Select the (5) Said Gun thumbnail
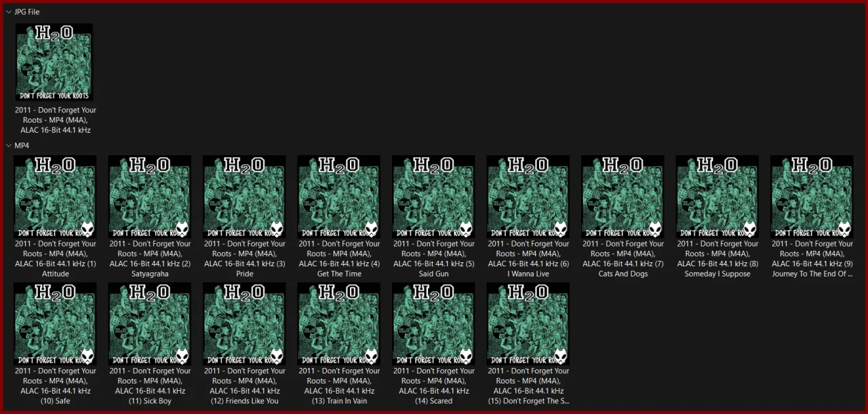The width and height of the screenshot is (868, 414). (433, 196)
